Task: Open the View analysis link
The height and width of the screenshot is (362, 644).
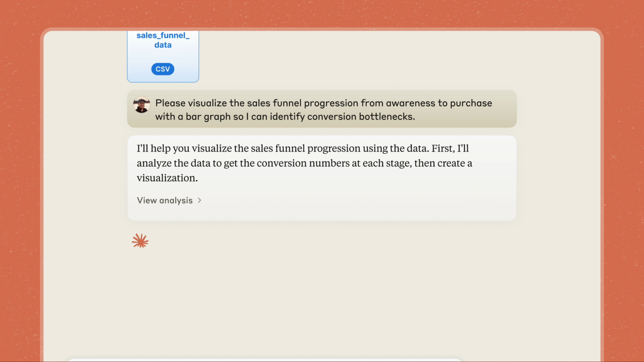Action: point(164,200)
